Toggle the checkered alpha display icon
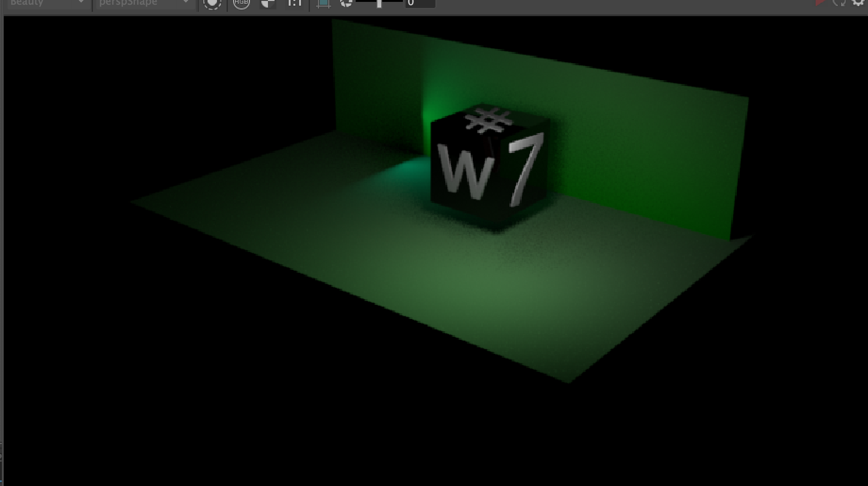Viewport: 868px width, 486px height. click(268, 3)
